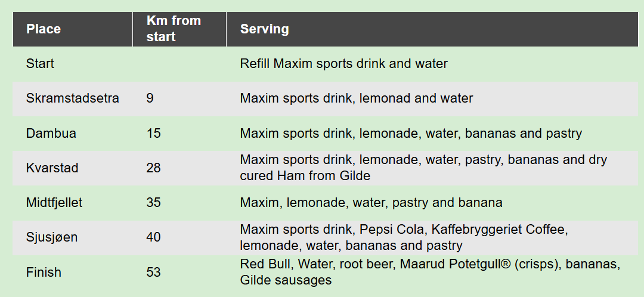Image resolution: width=644 pixels, height=297 pixels.
Task: Select the Skramstadsetra place cell
Action: click(x=73, y=98)
